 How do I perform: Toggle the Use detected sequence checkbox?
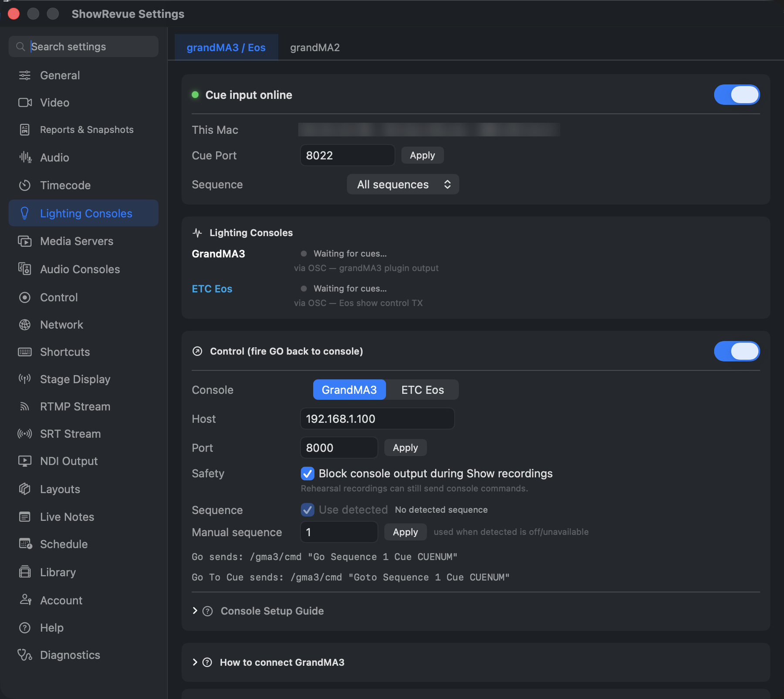(x=308, y=510)
